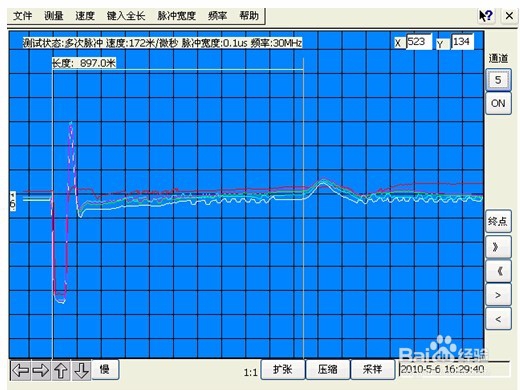This screenshot has height=390, width=520.
Task: Shift waveform with down arrow icon
Action: click(81, 370)
